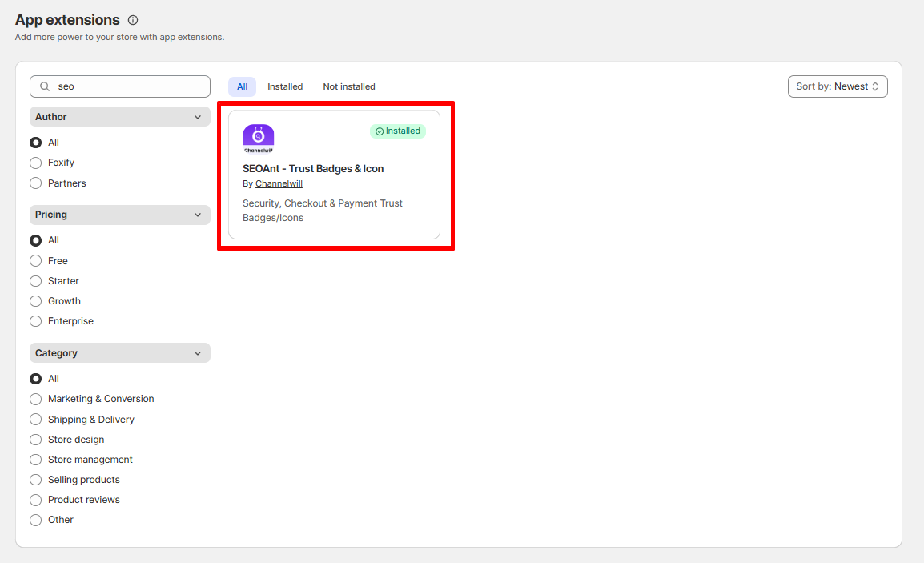The image size is (924, 563).
Task: Switch to the All tab
Action: coord(242,86)
